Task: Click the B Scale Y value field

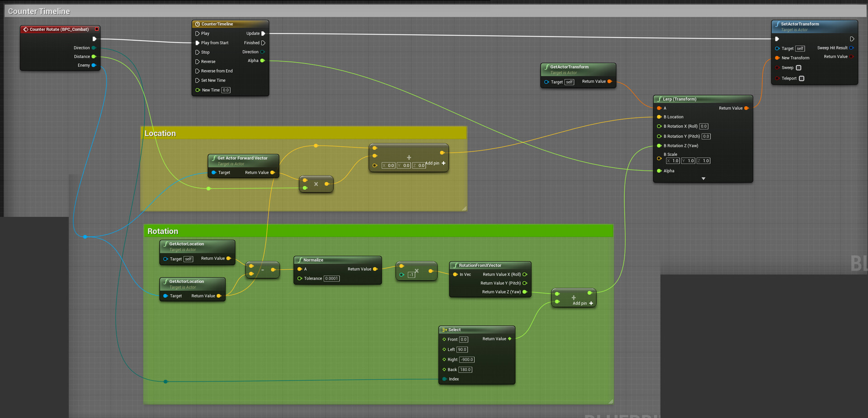Action: click(x=688, y=161)
